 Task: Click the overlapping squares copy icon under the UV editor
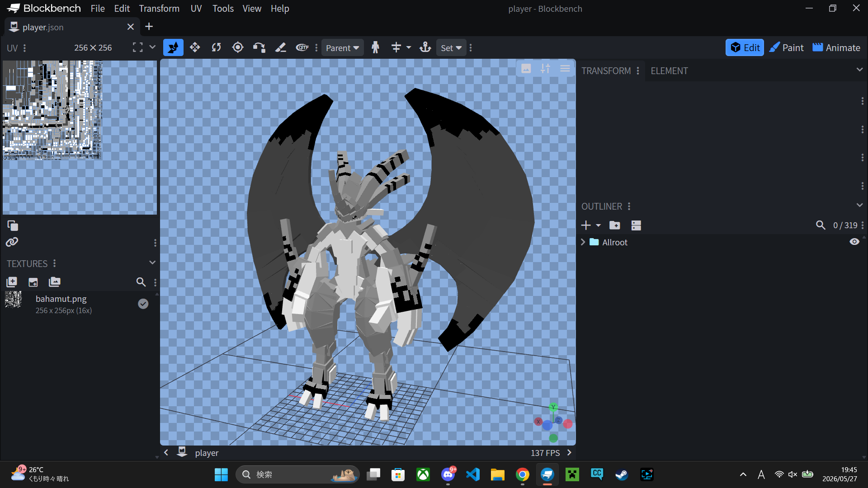[x=13, y=225]
